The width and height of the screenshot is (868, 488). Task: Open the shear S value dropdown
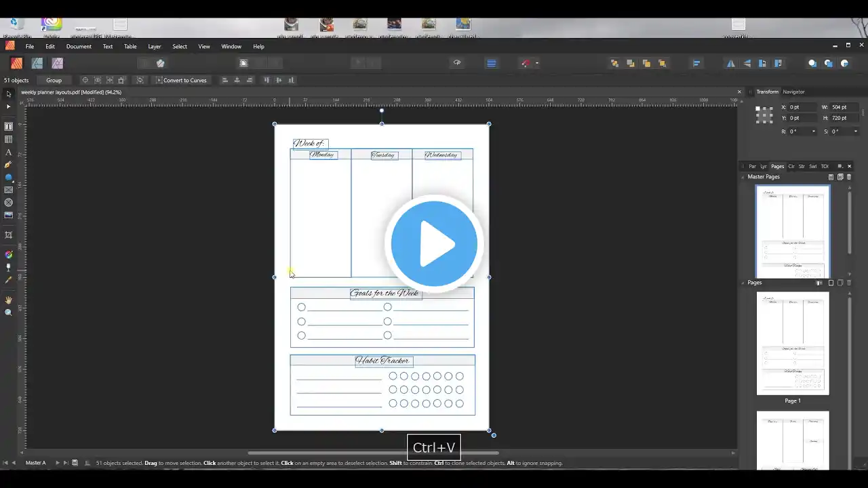point(856,131)
